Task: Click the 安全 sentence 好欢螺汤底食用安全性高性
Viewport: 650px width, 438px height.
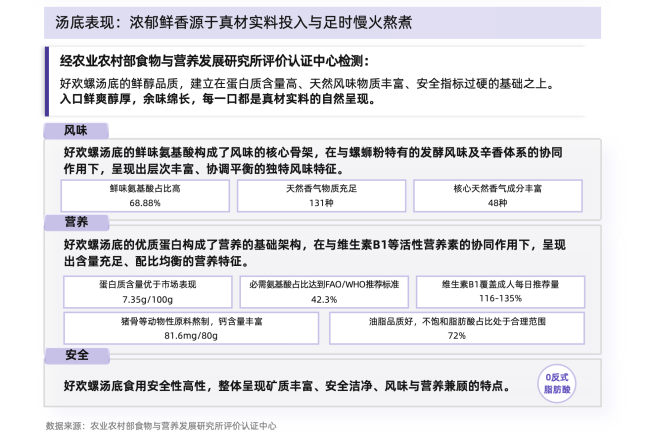Action: (x=287, y=386)
